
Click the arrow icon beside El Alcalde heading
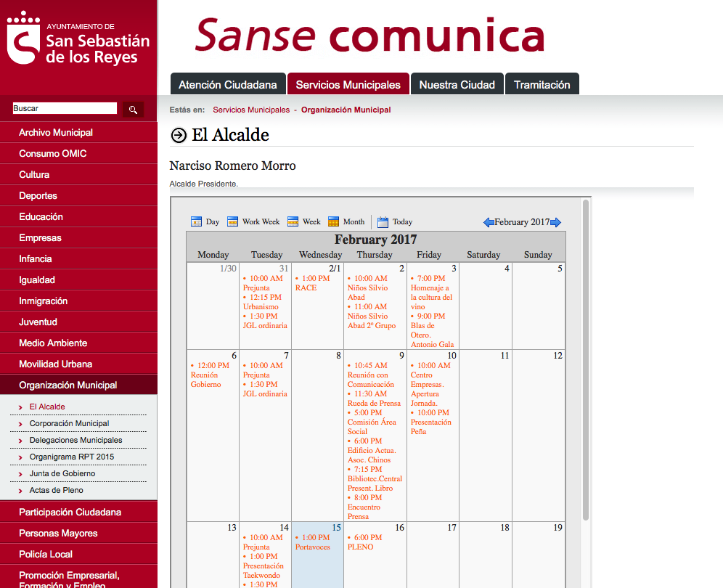click(179, 135)
